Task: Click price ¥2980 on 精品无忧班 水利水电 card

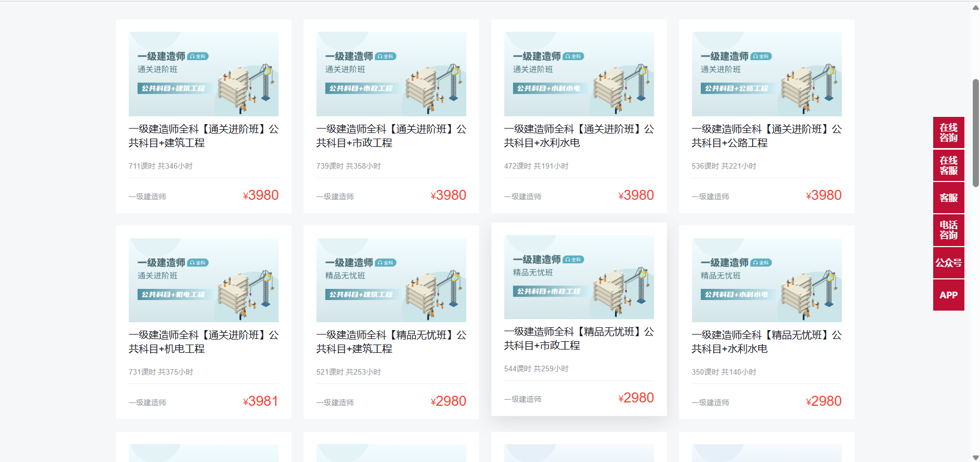Action: coord(823,401)
